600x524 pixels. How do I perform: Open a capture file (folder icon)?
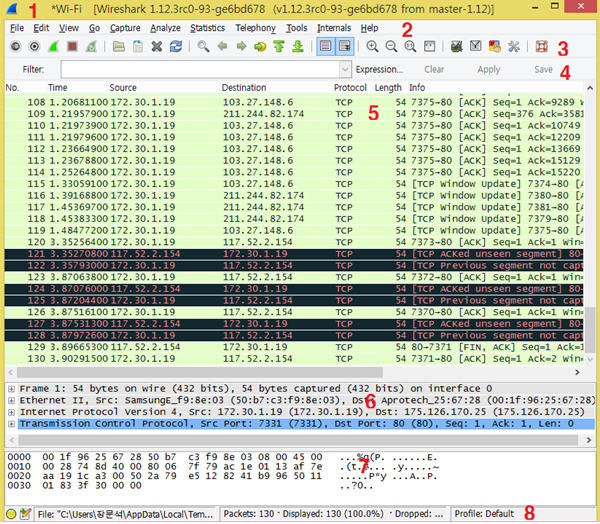click(119, 47)
